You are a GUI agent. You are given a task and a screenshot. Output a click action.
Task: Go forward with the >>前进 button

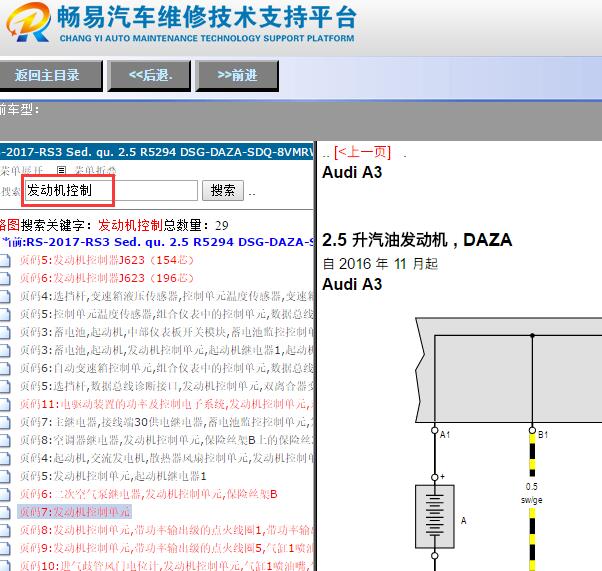237,75
